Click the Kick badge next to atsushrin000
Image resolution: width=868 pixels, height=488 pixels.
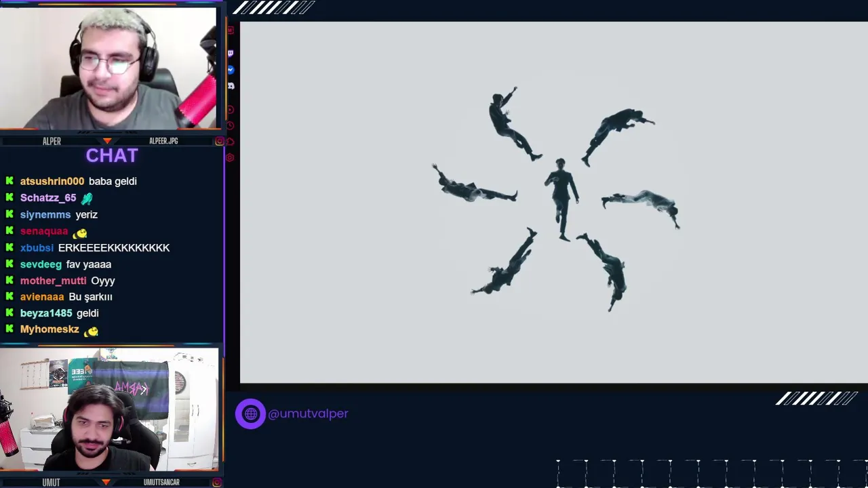(9, 181)
